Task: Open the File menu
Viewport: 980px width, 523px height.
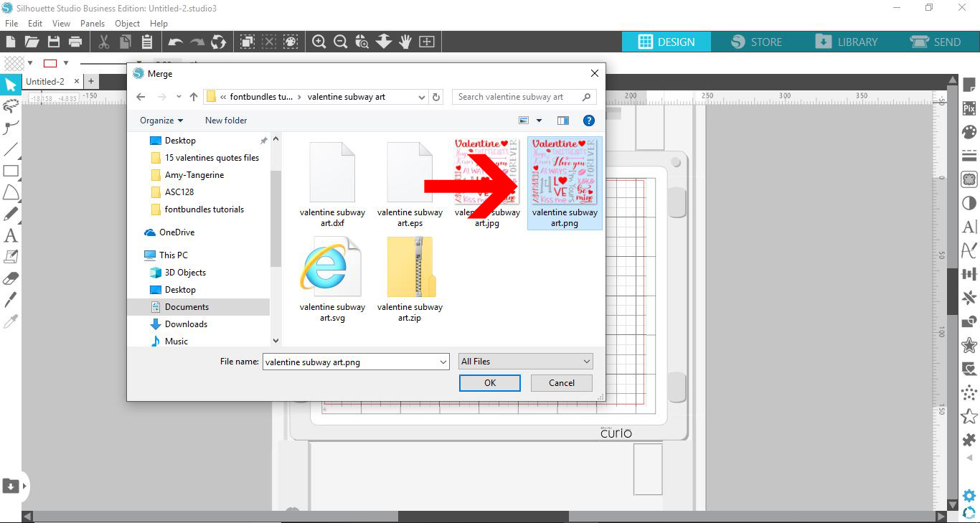Action: point(11,23)
